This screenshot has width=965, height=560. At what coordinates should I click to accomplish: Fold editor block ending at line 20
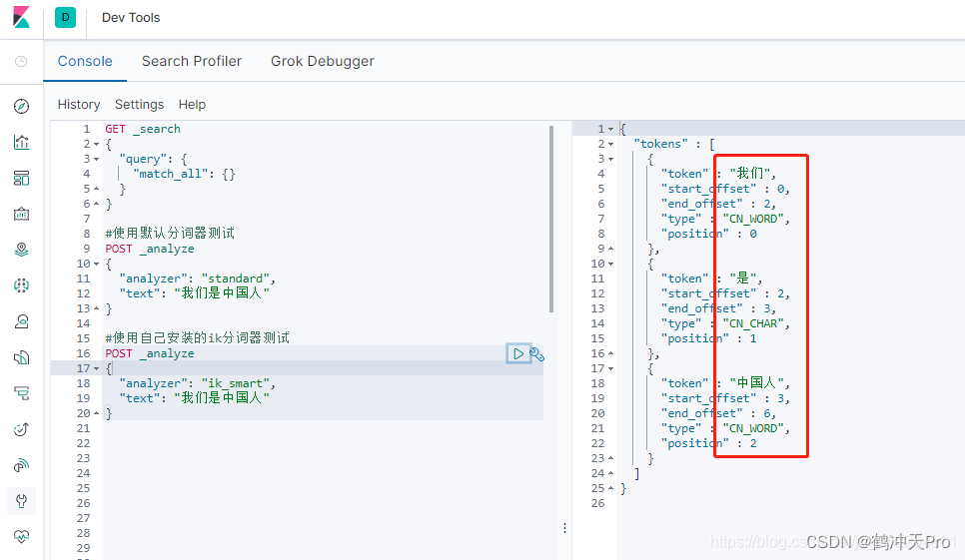(x=96, y=413)
